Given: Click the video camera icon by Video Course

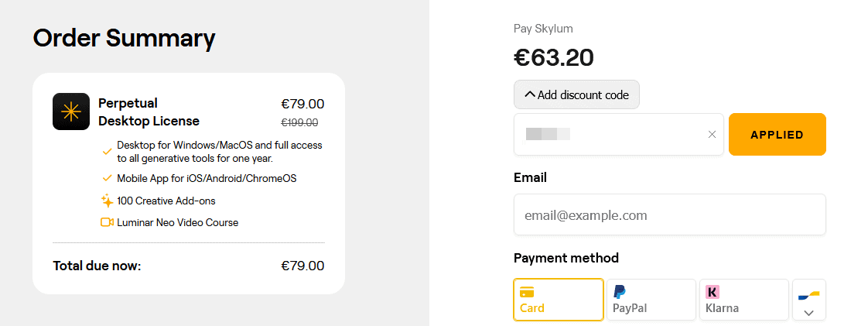Looking at the screenshot, I should (107, 222).
